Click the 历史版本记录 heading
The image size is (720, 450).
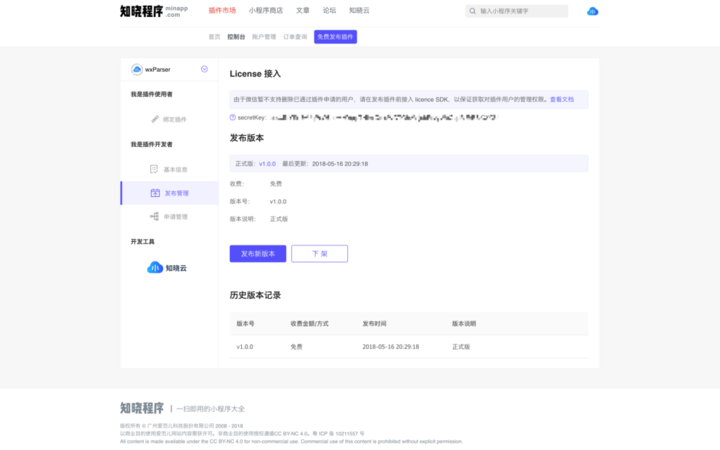point(255,295)
